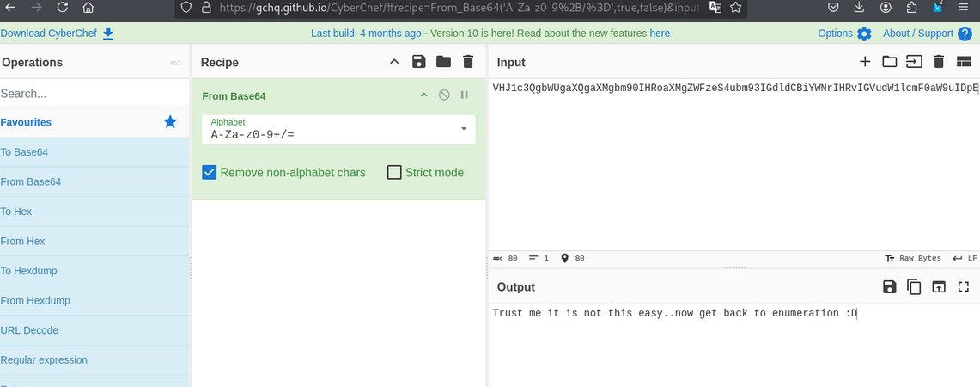Add a new input tab
The height and width of the screenshot is (387, 980).
(865, 62)
